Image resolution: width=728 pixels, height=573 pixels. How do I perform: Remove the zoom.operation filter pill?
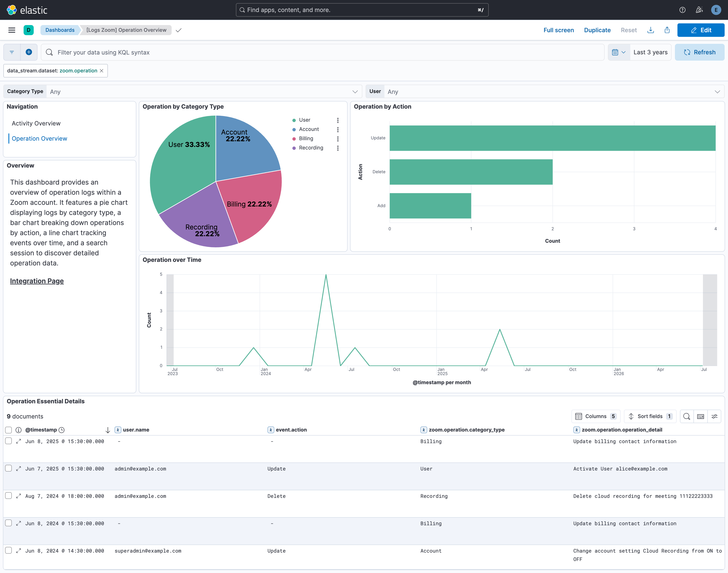click(x=101, y=71)
